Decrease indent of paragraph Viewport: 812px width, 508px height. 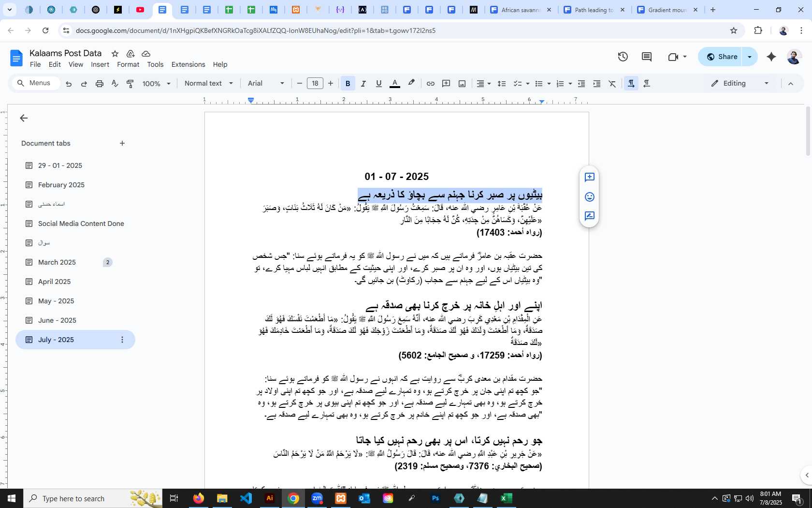pos(581,84)
